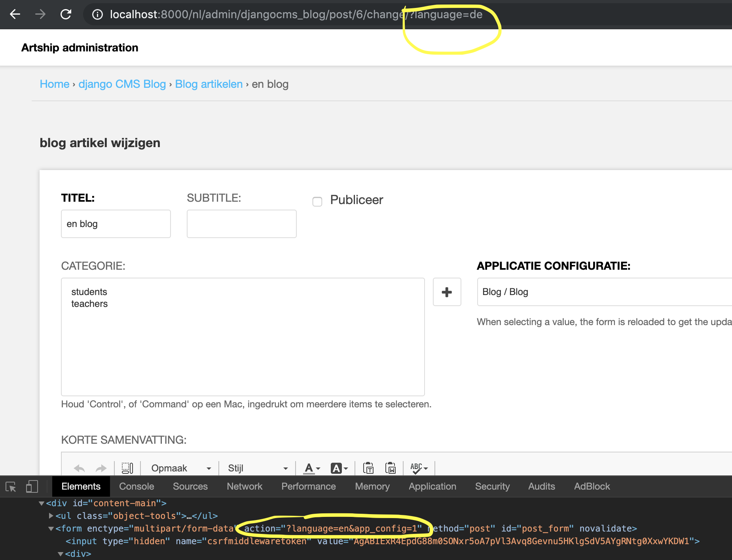This screenshot has height=560, width=732.
Task: Click the browser forward arrow
Action: click(40, 15)
